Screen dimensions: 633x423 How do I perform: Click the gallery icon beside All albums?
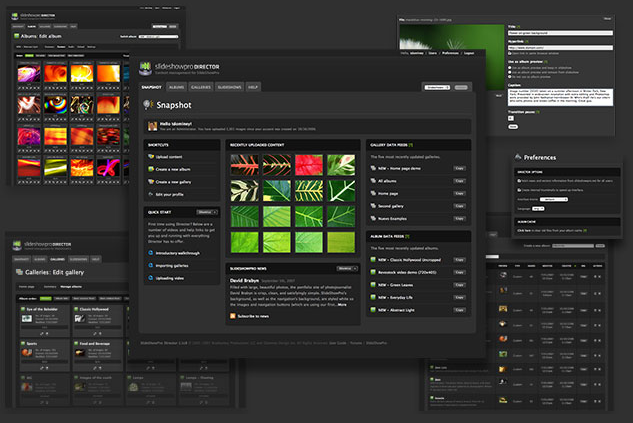(373, 180)
